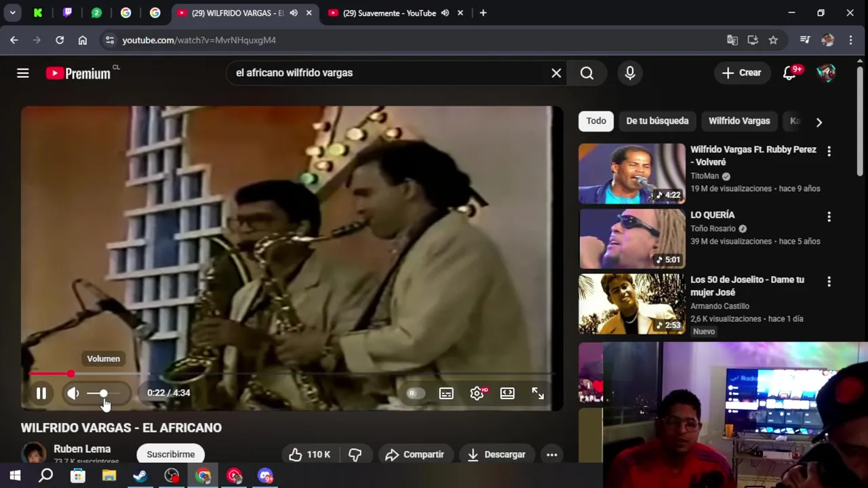The height and width of the screenshot is (488, 868).
Task: Click the Toño Rosario channel name
Action: click(x=713, y=228)
